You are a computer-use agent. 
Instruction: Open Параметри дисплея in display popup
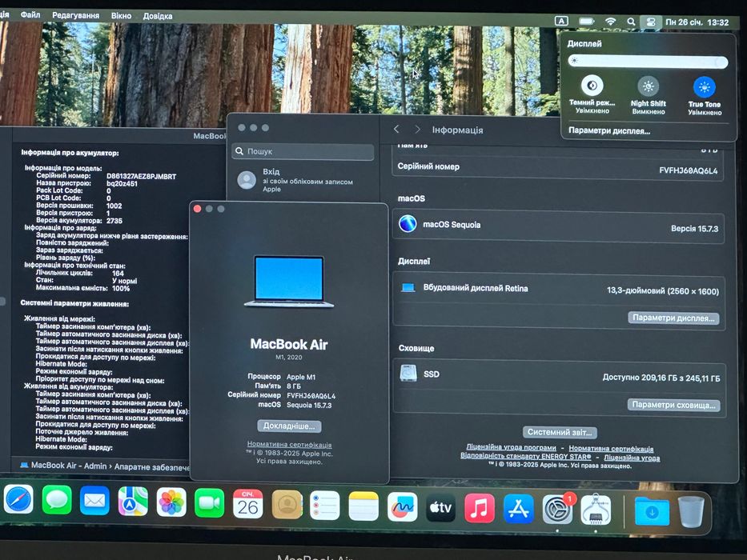[609, 130]
